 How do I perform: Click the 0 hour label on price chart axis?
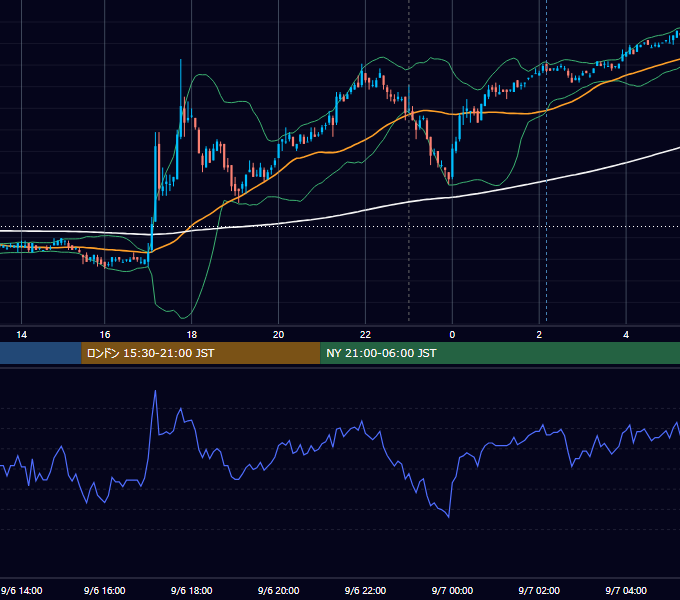452,335
